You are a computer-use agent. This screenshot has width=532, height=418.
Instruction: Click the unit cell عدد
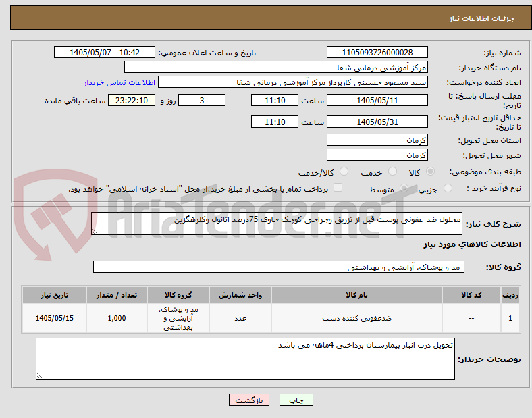(240, 318)
